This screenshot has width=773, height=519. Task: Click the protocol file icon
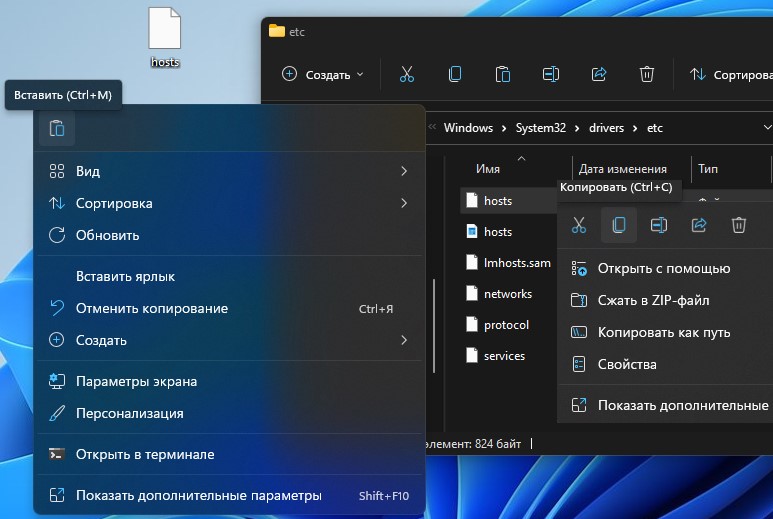tap(472, 324)
